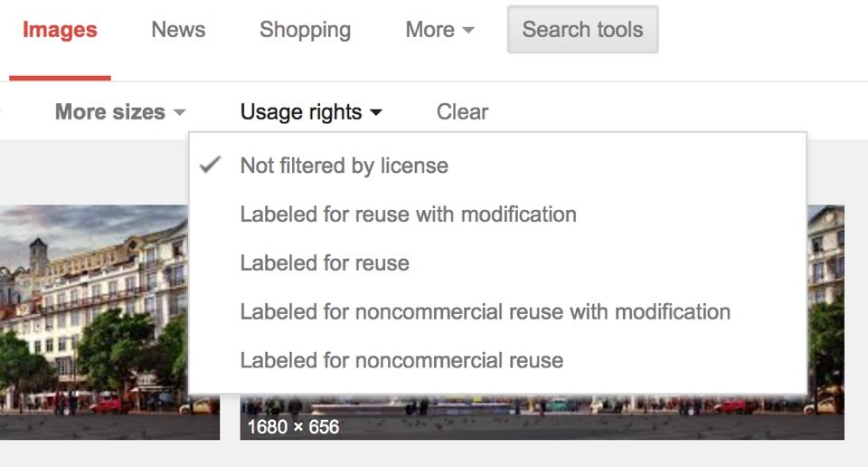868x467 pixels.
Task: Select Not filtered by license option
Action: point(497,166)
